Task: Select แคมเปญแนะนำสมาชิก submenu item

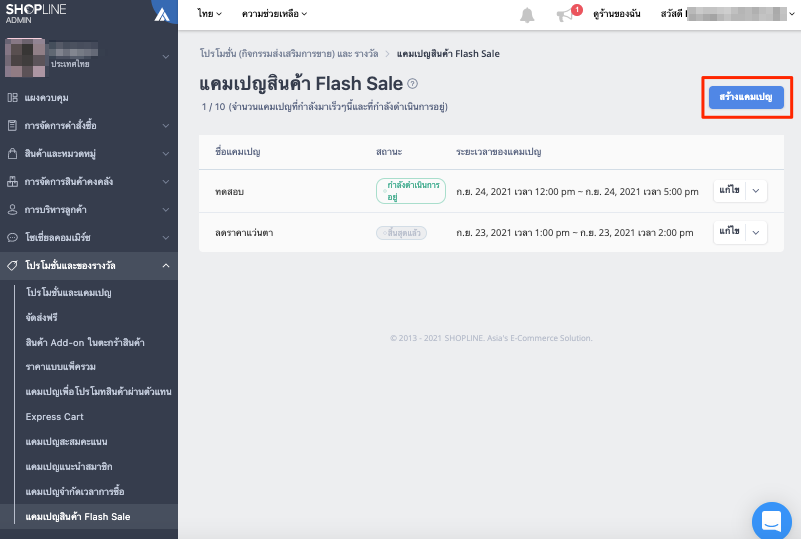Action: [69, 466]
